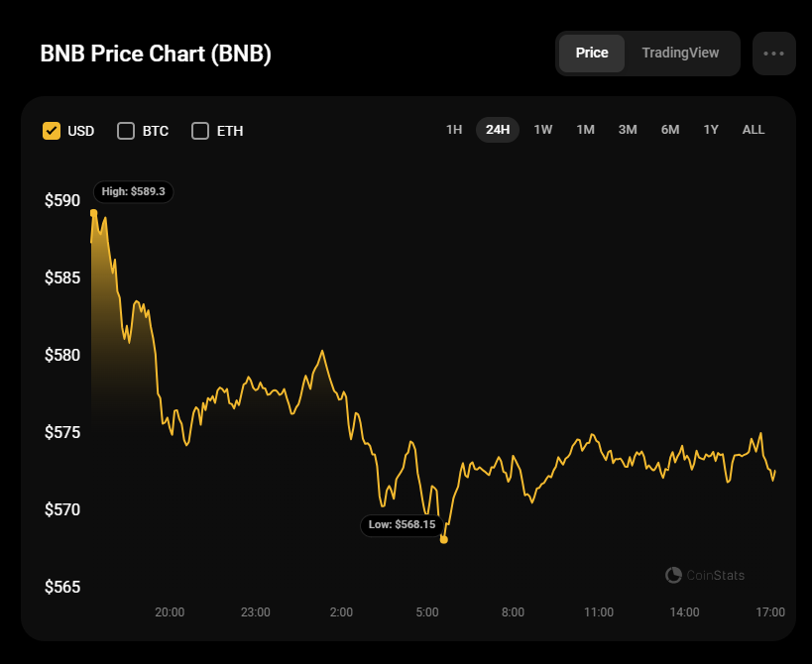Choose the 1M time range
The image size is (812, 664).
[585, 130]
